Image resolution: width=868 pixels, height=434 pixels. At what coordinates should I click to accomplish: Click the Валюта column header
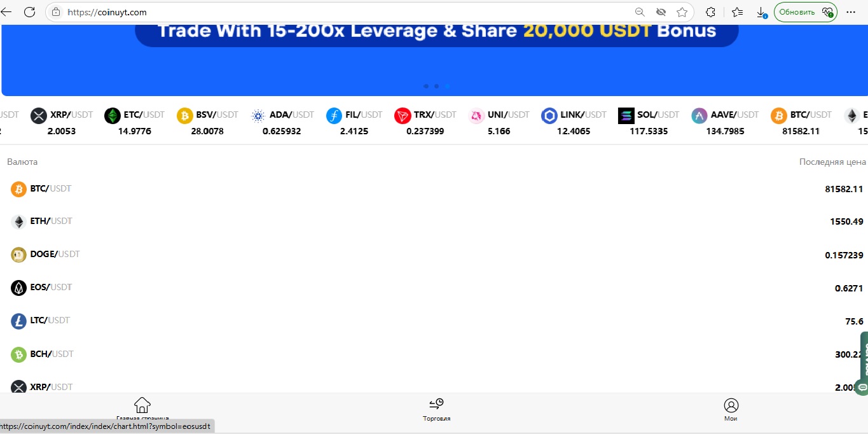click(x=22, y=162)
